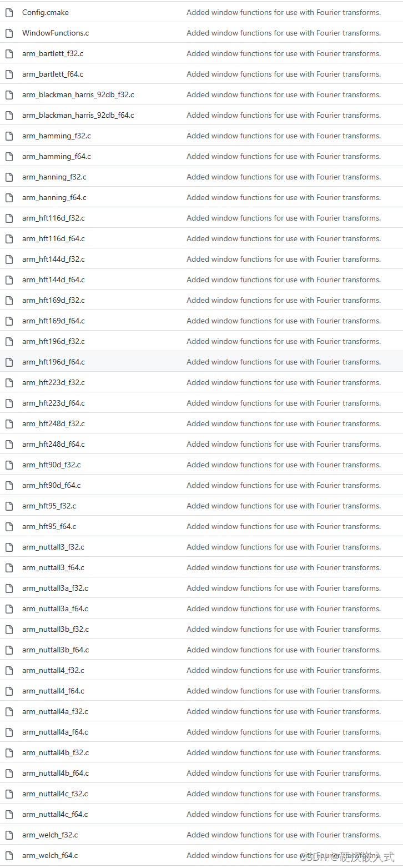This screenshot has width=403, height=868.
Task: Open commit message on the arm_welch_f32.c row
Action: pyautogui.click(x=284, y=835)
